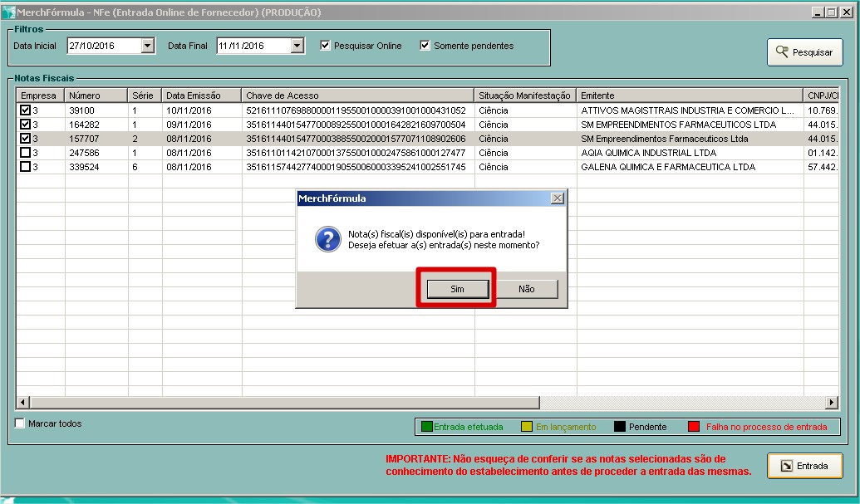This screenshot has width=860, height=504.
Task: Open the Data Final date dropdown
Action: pyautogui.click(x=297, y=46)
